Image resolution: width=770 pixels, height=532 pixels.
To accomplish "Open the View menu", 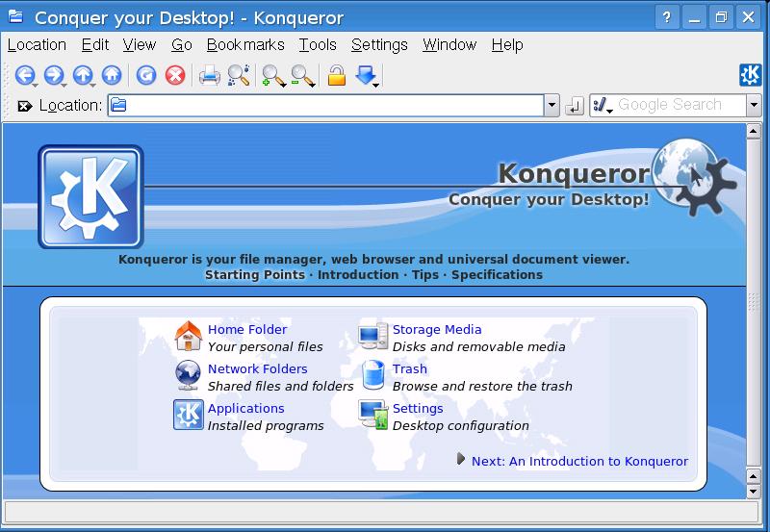I will [x=140, y=44].
